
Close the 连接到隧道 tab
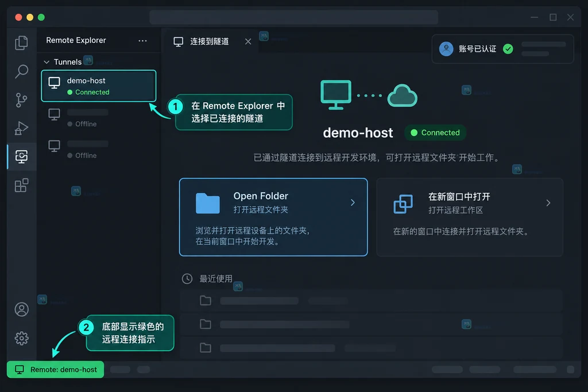pyautogui.click(x=248, y=41)
